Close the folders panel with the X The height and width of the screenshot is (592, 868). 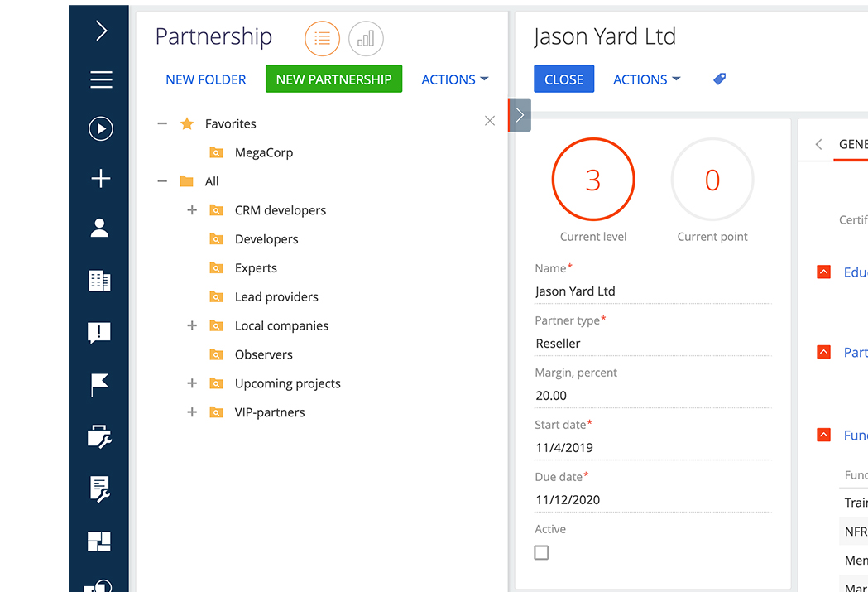tap(490, 121)
